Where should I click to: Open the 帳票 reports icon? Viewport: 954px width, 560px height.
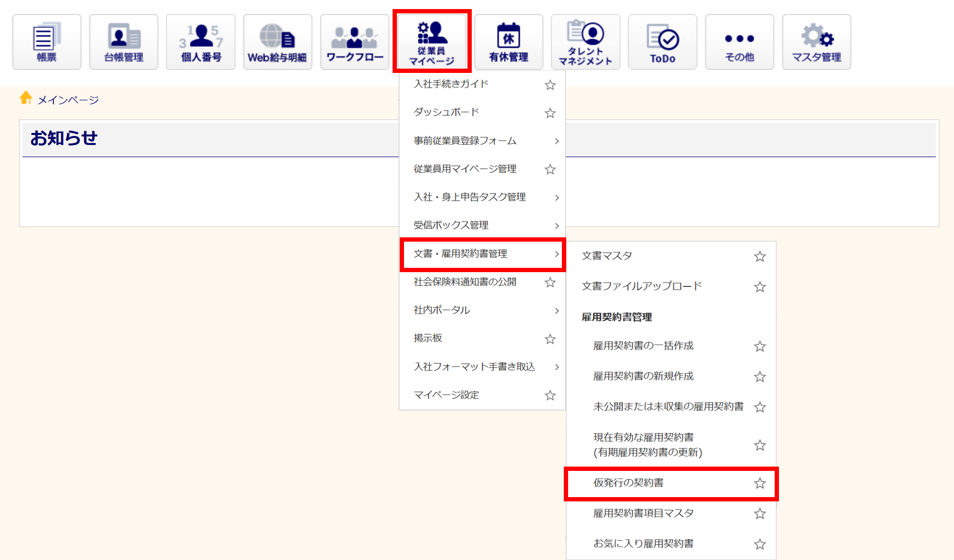(x=47, y=42)
